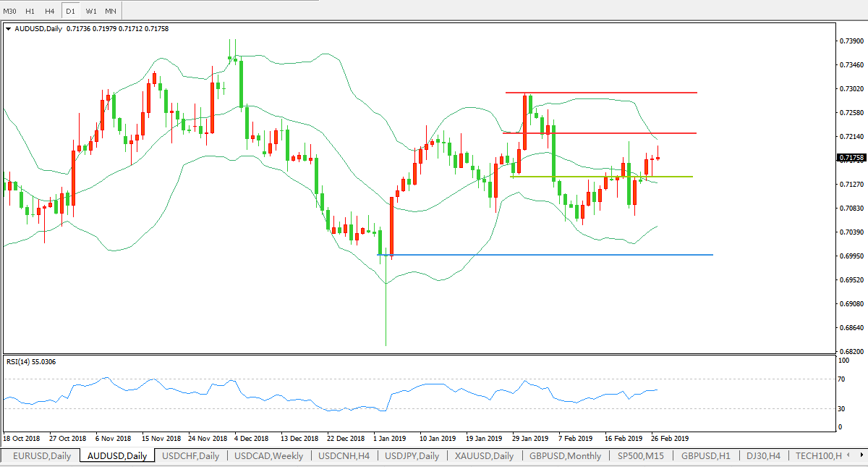
Task: Go to XAUUSD,Daily chart tab
Action: [x=484, y=456]
